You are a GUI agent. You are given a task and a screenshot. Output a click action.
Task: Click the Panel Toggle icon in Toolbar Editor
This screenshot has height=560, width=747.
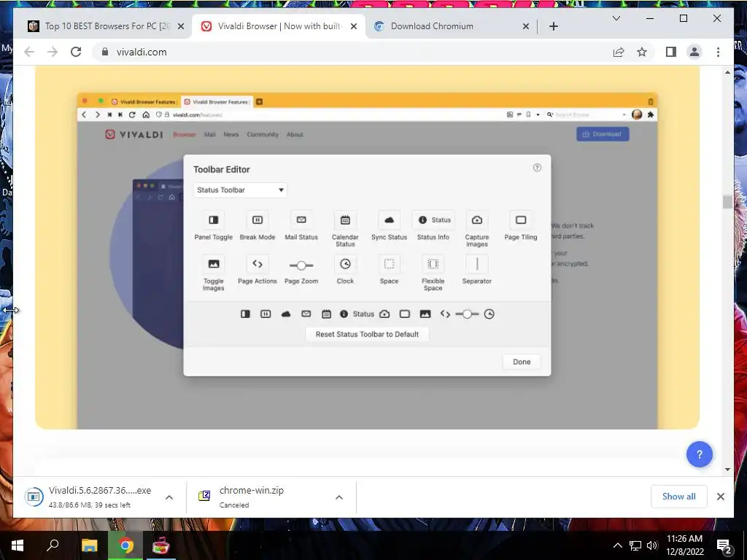tap(214, 220)
